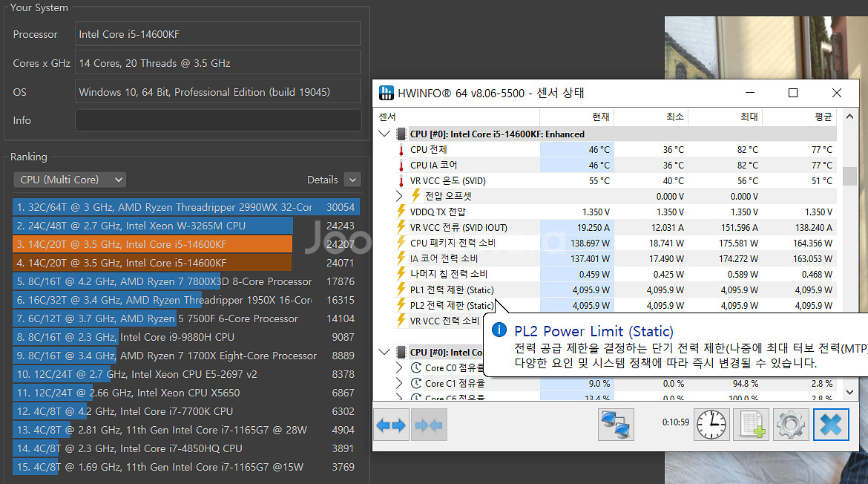868x484 pixels.
Task: Expand the 전압 오프셋 tree node
Action: click(x=399, y=196)
